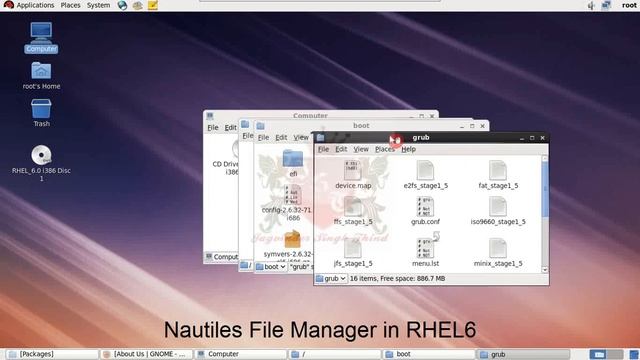Launch the web browser from top panel
The height and width of the screenshot is (360, 640).
[122, 5]
